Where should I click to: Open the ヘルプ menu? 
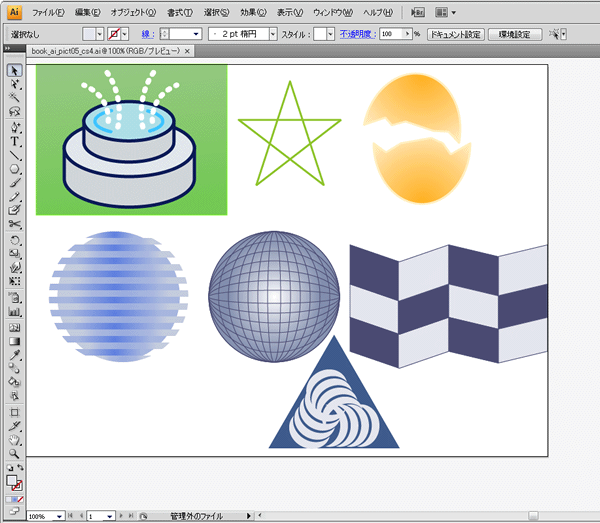point(378,13)
